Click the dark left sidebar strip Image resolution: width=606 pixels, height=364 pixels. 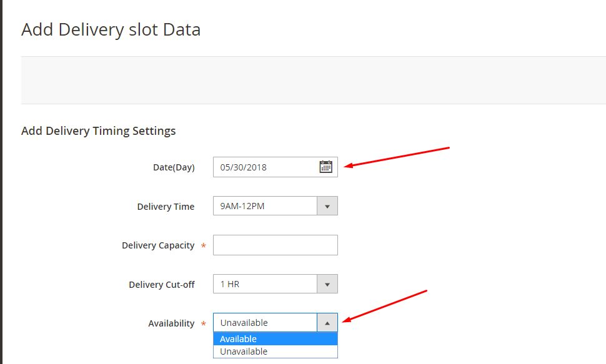pyautogui.click(x=1, y=182)
